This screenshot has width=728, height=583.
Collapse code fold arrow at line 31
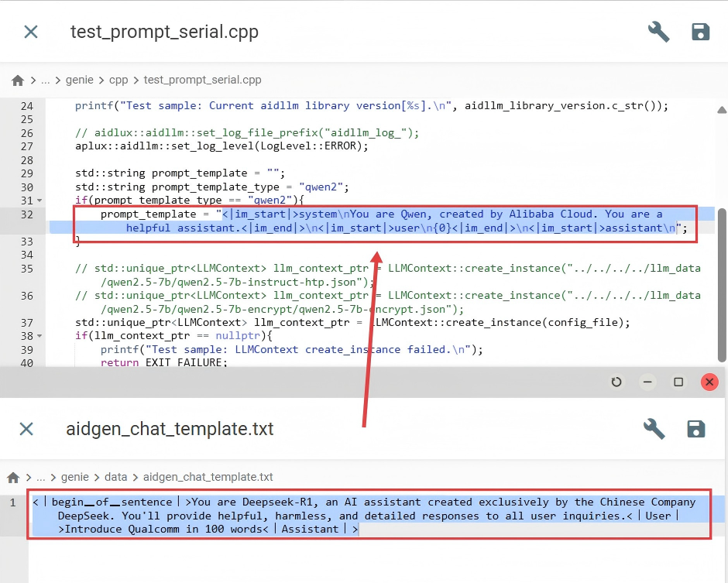(x=39, y=201)
